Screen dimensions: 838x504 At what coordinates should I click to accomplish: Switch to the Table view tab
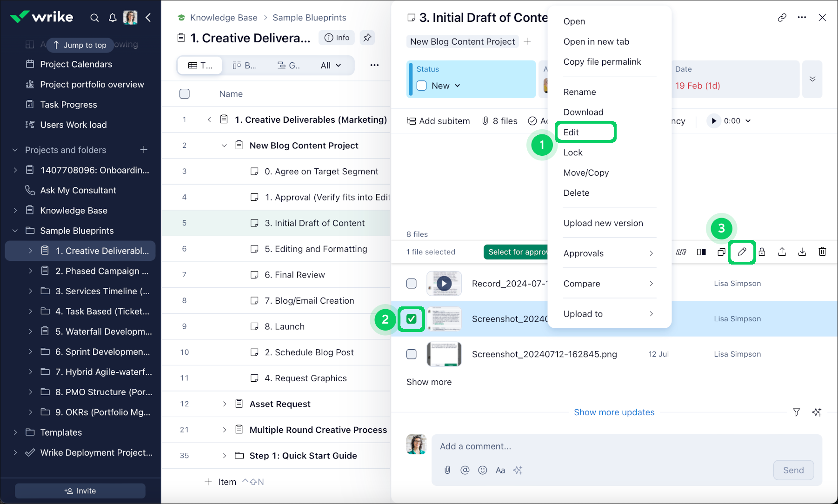click(x=200, y=66)
